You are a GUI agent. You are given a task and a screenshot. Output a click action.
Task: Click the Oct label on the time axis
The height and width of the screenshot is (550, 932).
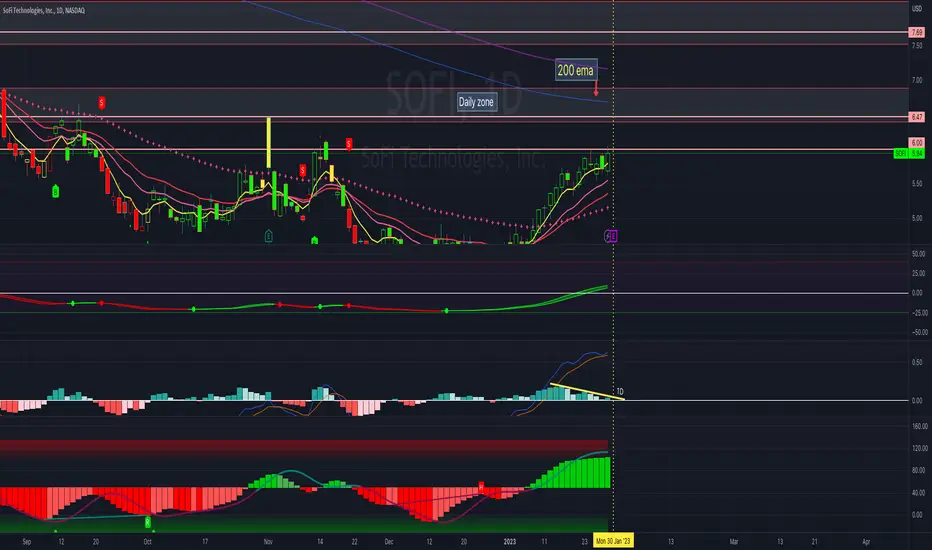[x=147, y=542]
